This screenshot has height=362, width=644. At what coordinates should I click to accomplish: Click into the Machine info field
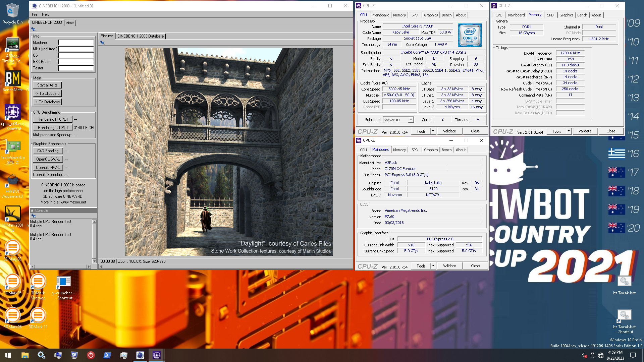(76, 43)
